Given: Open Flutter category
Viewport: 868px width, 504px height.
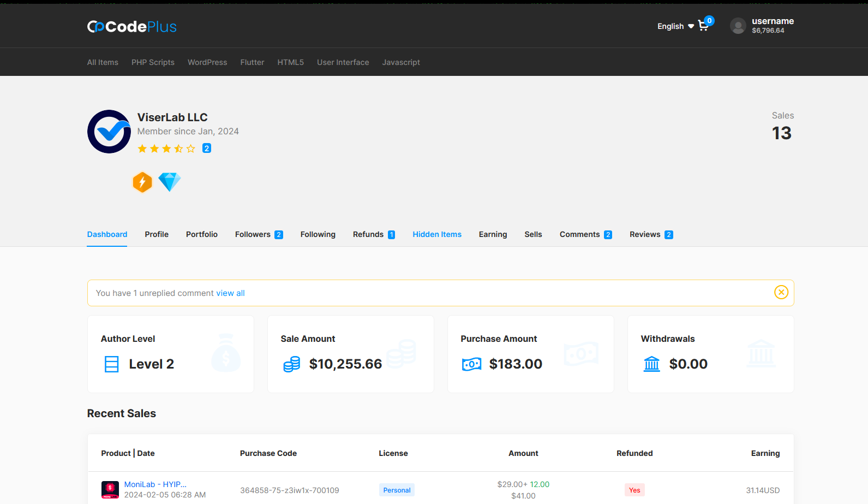Looking at the screenshot, I should [x=252, y=62].
